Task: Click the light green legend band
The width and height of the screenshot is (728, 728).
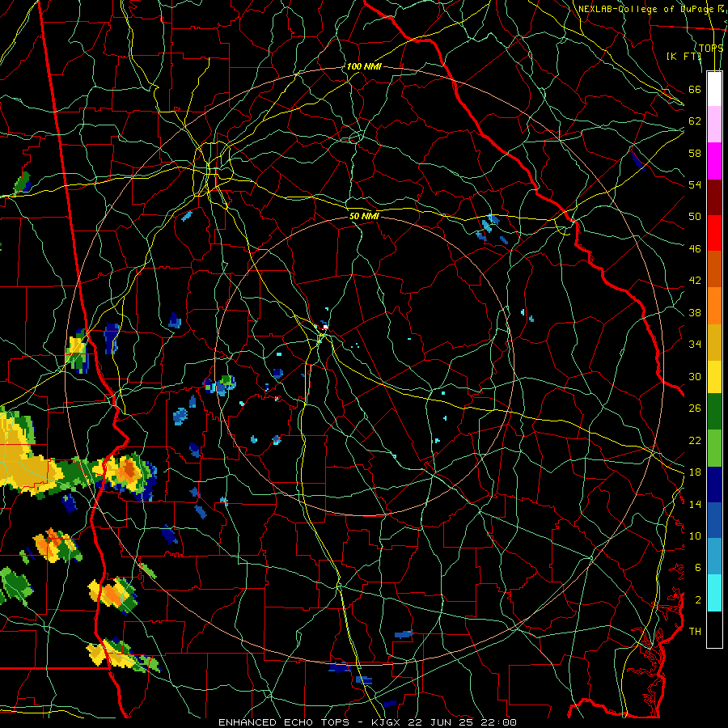Action: click(x=714, y=448)
